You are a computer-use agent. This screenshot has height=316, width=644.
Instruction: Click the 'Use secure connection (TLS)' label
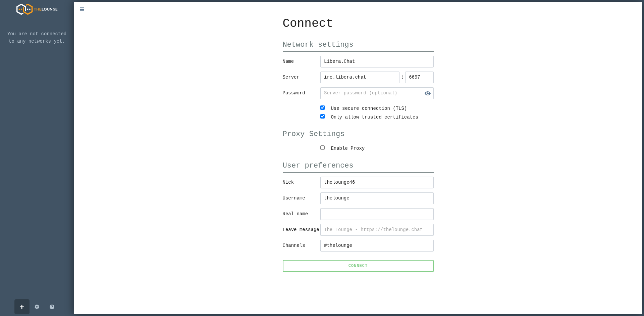[x=369, y=108]
